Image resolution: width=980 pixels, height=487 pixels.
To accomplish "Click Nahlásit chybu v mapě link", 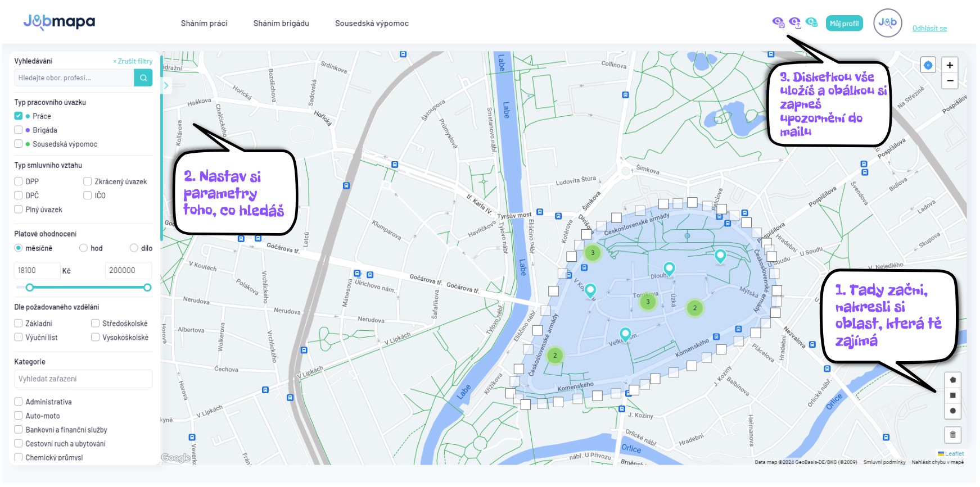I will click(937, 462).
